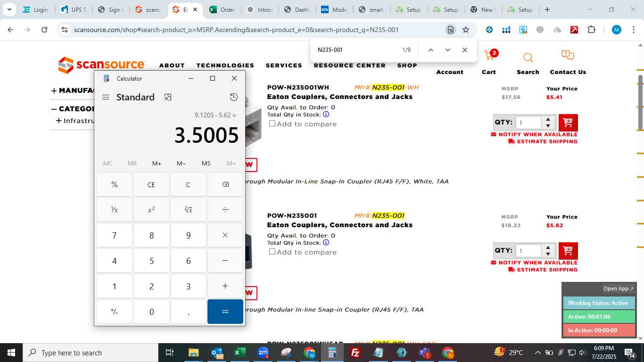Click the Open App tracker button
The image size is (644, 362).
(x=619, y=288)
